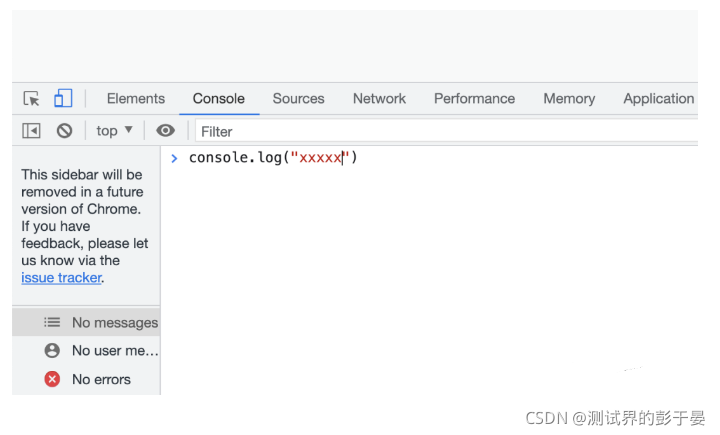Image resolution: width=720 pixels, height=435 pixels.
Task: Click the Filter input field
Action: click(x=446, y=131)
